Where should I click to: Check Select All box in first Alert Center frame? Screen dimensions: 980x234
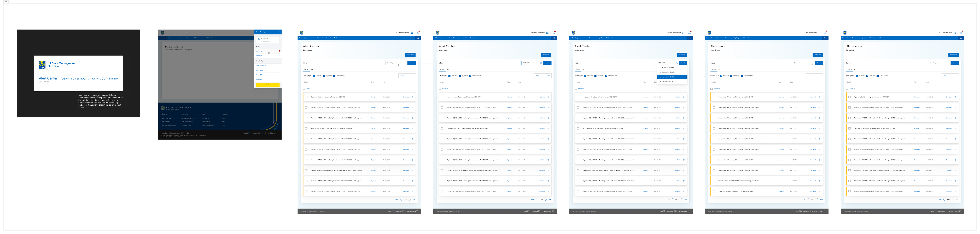pos(304,88)
